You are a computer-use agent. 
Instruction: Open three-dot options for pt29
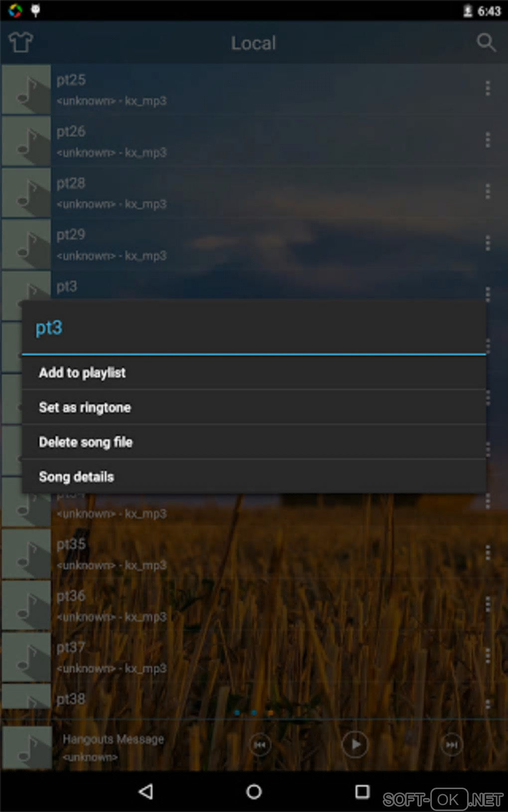488,243
